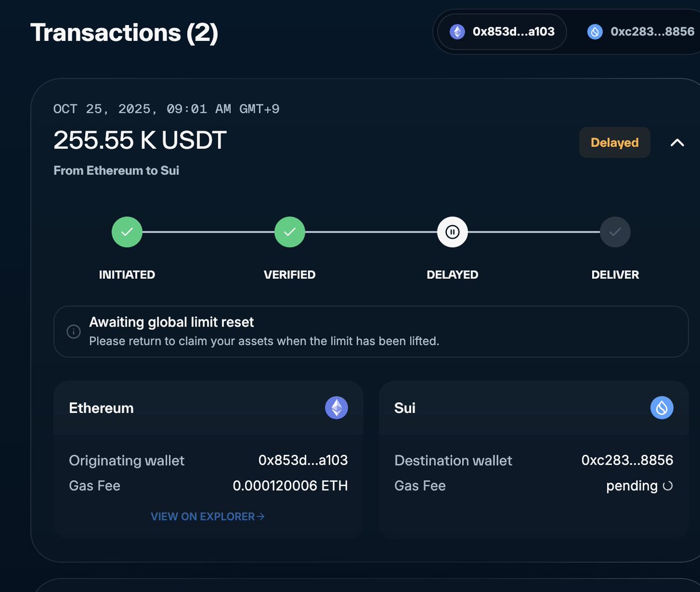
Task: Click the Ethereum wallet chip 0x853d...a103
Action: coord(502,31)
